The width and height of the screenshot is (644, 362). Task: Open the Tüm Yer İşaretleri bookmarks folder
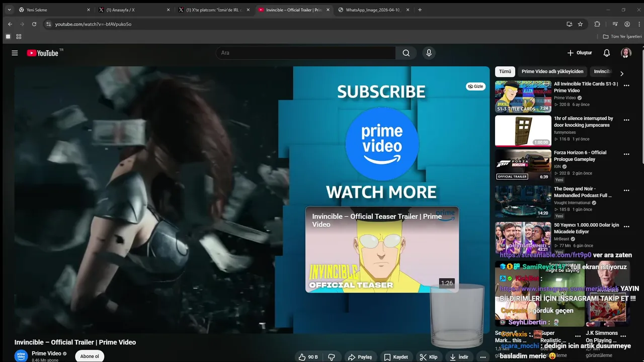(622, 37)
